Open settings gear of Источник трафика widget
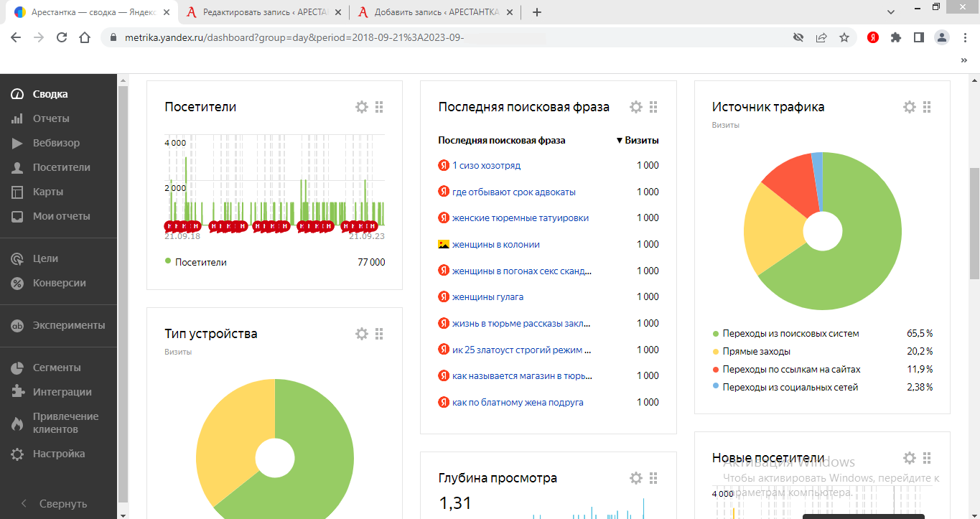This screenshot has width=980, height=519. point(910,107)
